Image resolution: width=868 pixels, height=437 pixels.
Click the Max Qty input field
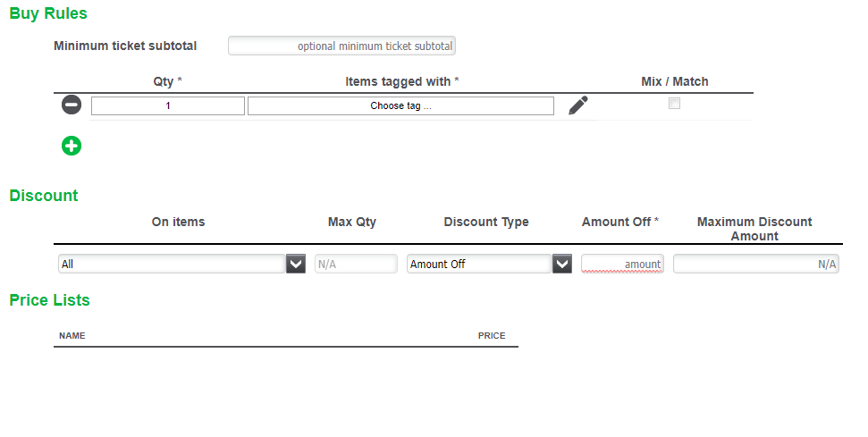pos(356,264)
